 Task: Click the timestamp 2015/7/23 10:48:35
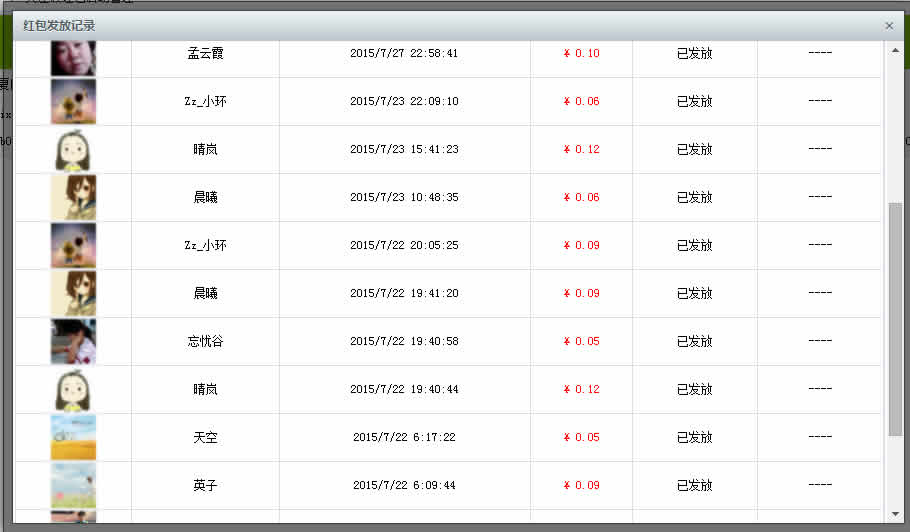click(x=404, y=197)
